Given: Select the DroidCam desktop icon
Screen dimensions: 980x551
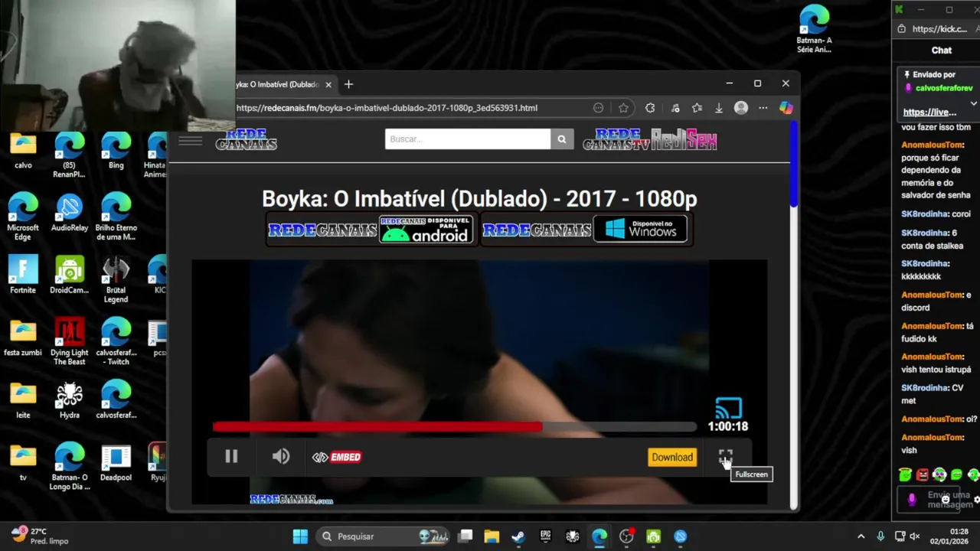Looking at the screenshot, I should point(70,275).
